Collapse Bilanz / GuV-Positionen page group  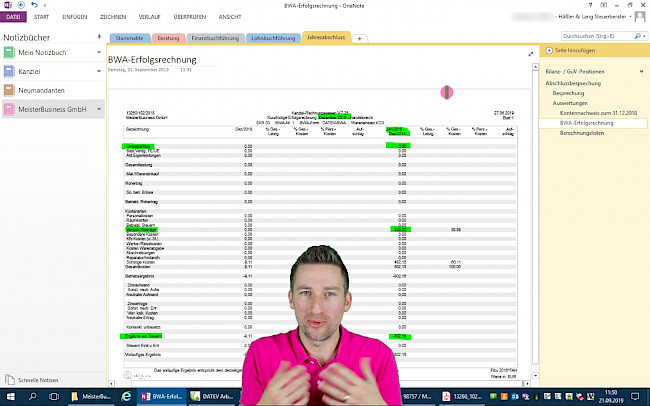click(x=642, y=72)
